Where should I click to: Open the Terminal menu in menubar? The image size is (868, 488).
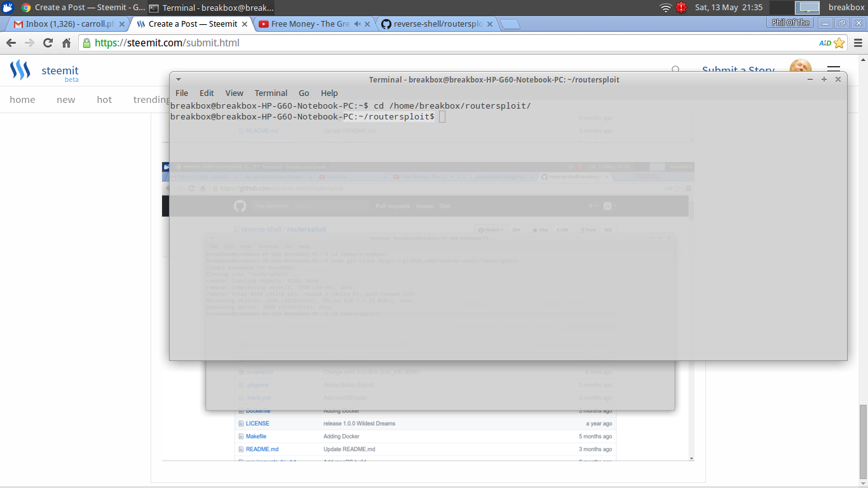[x=271, y=93]
